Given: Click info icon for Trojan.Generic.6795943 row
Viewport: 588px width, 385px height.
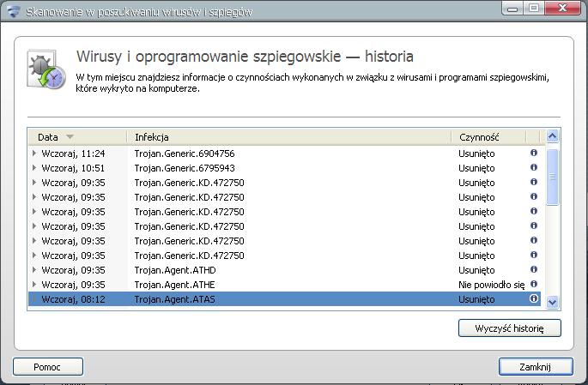Looking at the screenshot, I should coord(534,167).
